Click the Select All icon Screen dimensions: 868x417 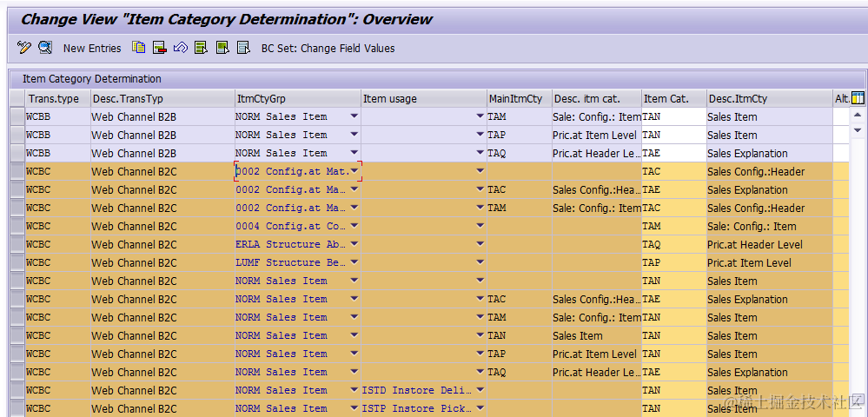[x=201, y=48]
